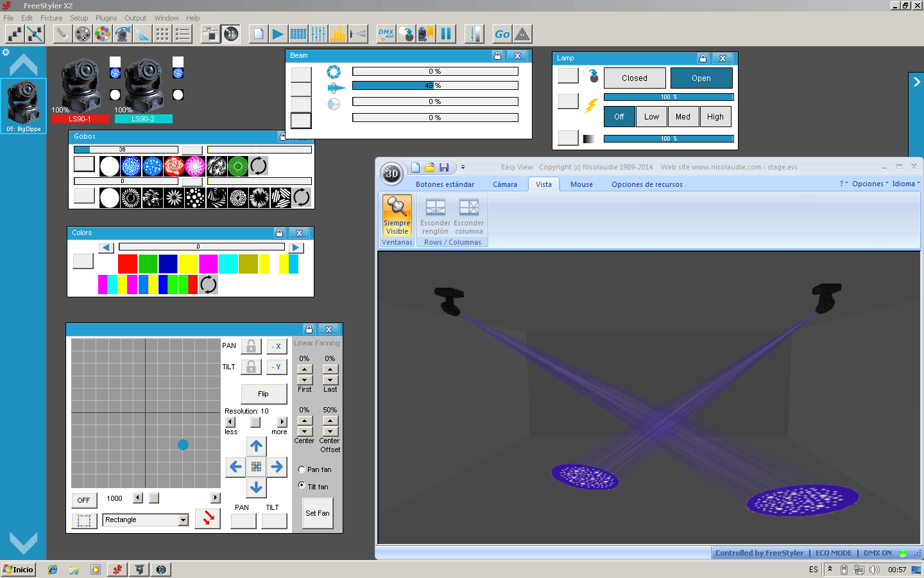
Task: Open the moving head pan/tilt toolbar icon
Action: click(123, 34)
